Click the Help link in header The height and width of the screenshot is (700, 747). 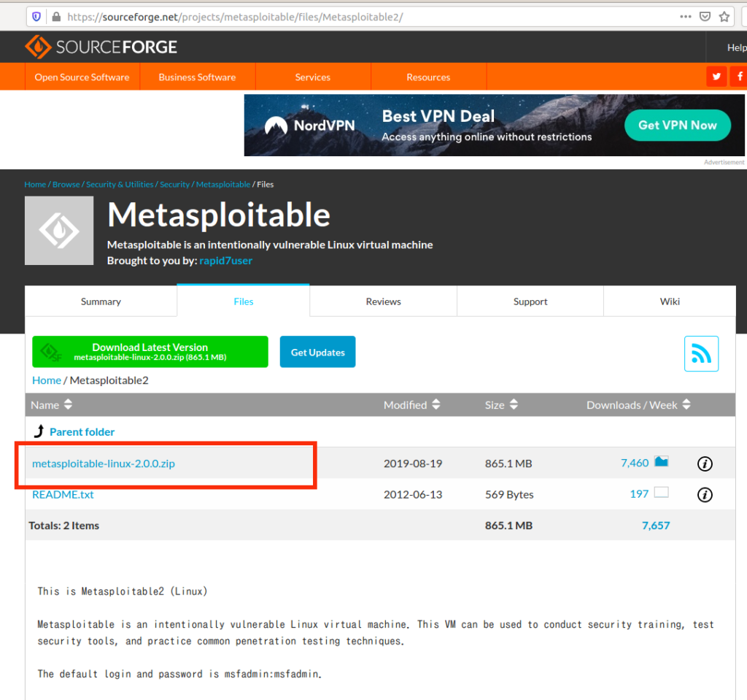(x=737, y=47)
